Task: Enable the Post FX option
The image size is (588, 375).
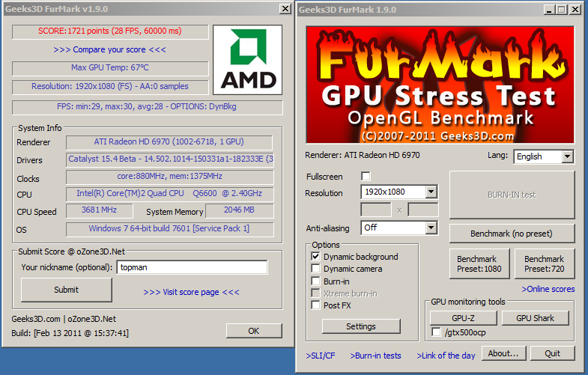Action: [316, 305]
